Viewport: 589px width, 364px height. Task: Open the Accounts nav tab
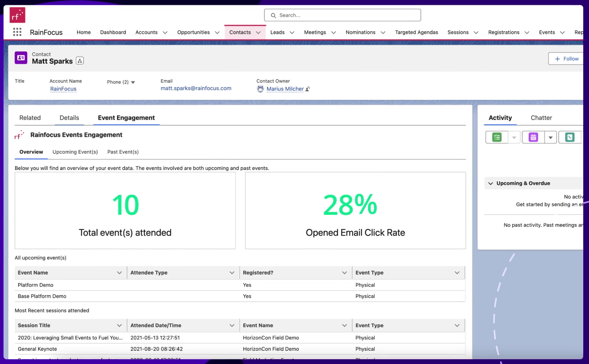[147, 32]
